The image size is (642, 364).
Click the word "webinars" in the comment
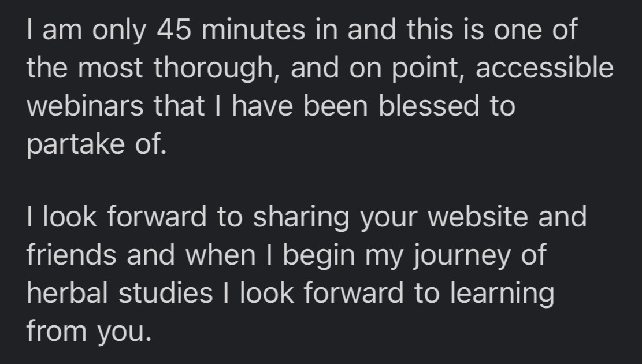85,106
